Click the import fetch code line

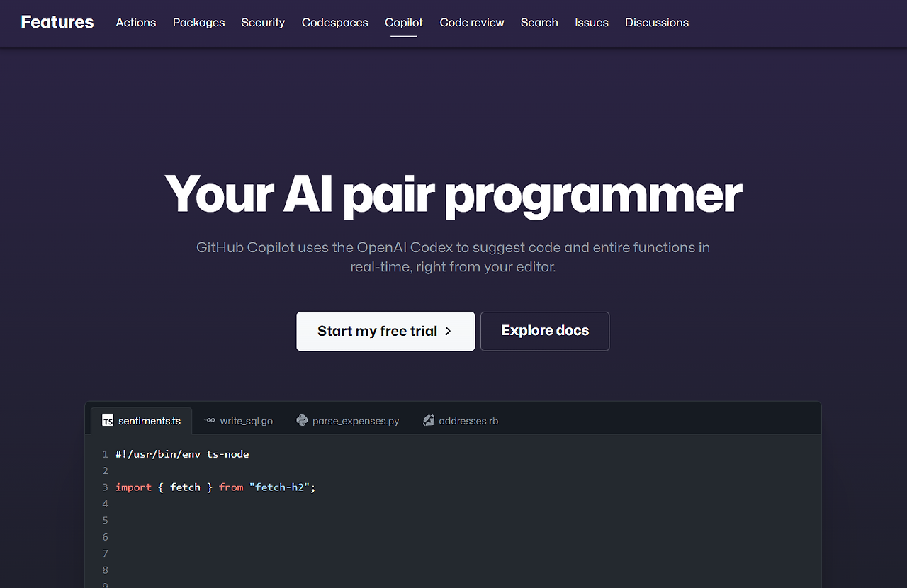(x=215, y=487)
